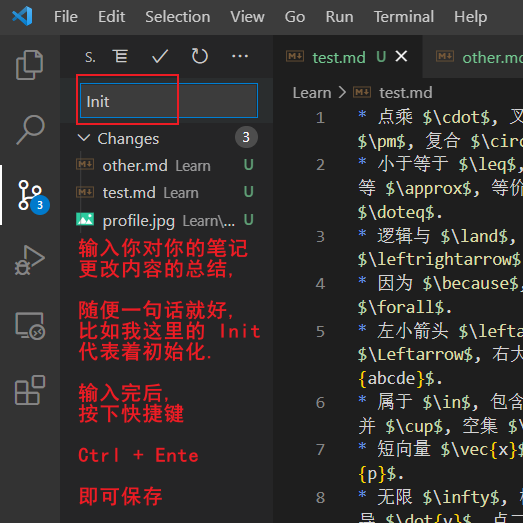Click the image icon beside profile.jpg

[85, 219]
